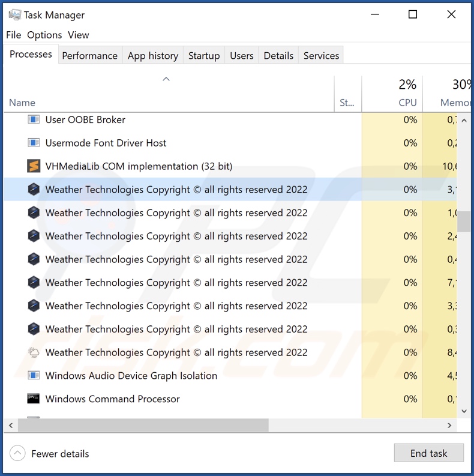Click the horizontal scrollbar right arrow
This screenshot has width=474, height=476.
point(449,425)
